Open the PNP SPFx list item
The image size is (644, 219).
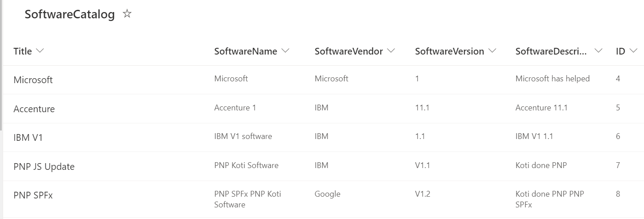pos(33,195)
